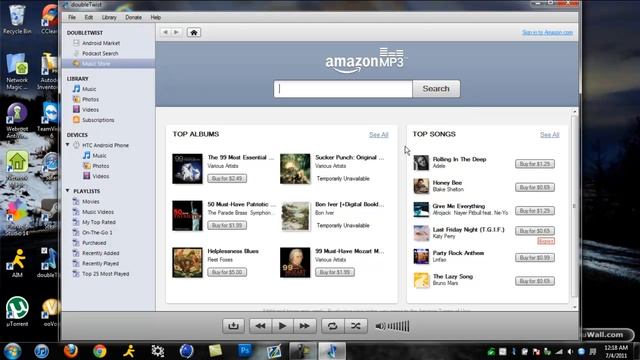This screenshot has width=640, height=360.
Task: Select Music Store in sidebar
Action: 109,64
